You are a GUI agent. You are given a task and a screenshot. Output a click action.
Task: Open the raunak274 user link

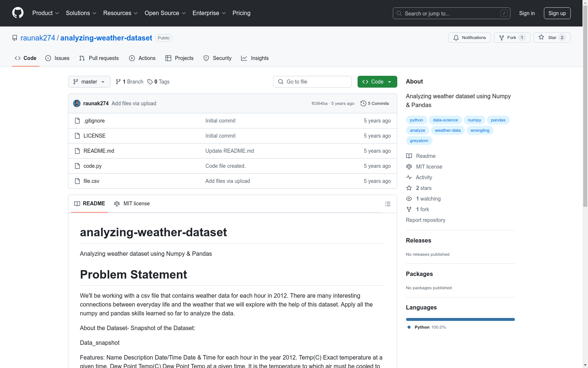38,38
